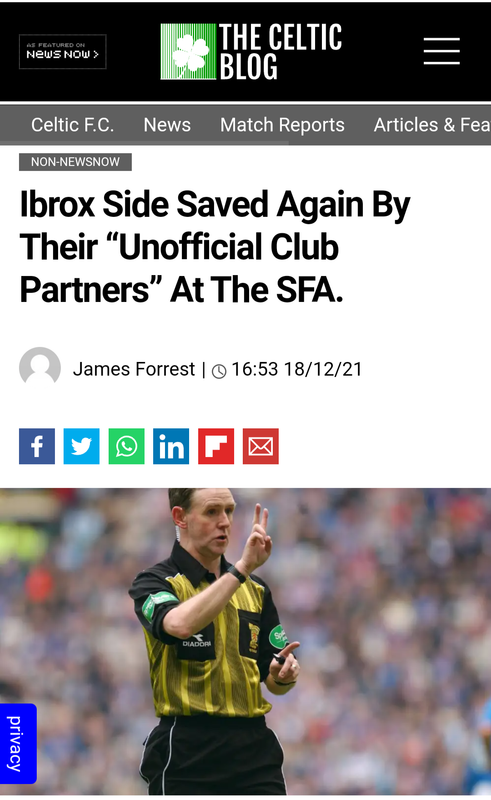Share article via WhatsApp
The width and height of the screenshot is (491, 800).
[x=126, y=446]
